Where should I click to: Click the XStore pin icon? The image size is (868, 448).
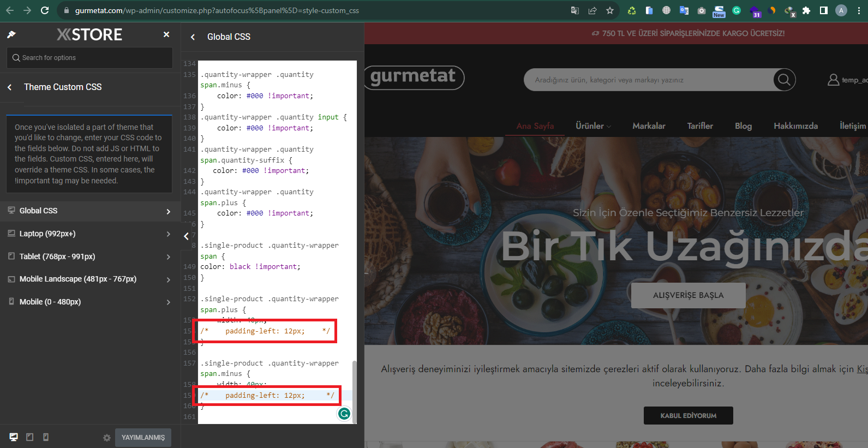click(11, 34)
